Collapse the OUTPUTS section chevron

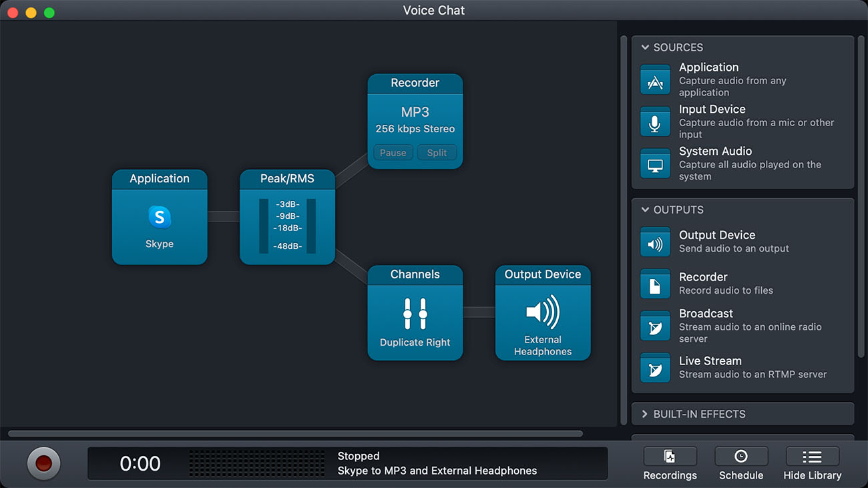click(x=645, y=210)
